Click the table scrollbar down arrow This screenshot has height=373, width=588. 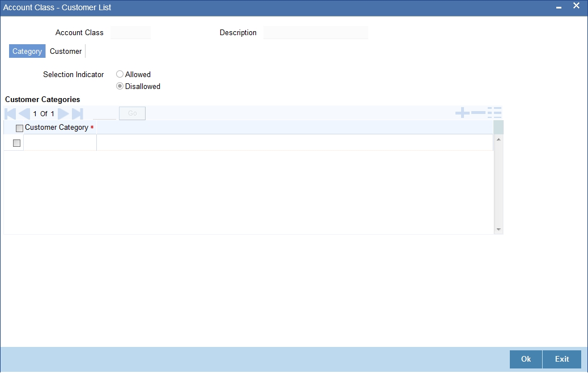[498, 229]
